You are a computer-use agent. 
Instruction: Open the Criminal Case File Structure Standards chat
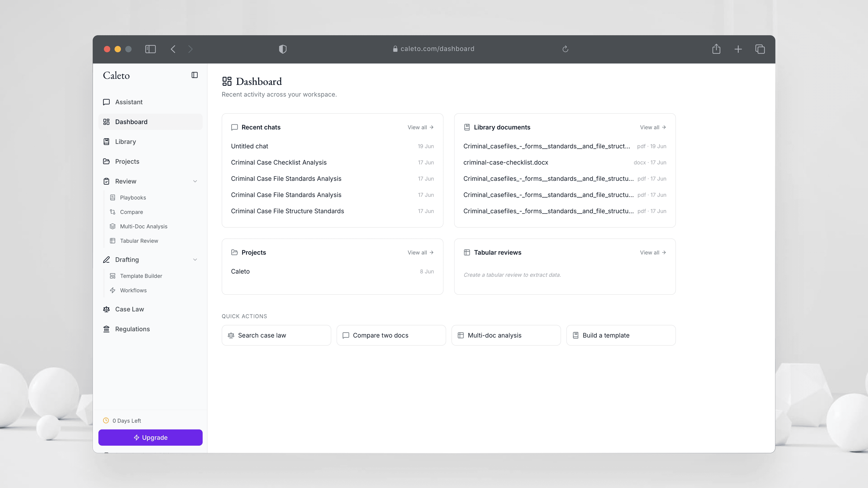pos(332,211)
